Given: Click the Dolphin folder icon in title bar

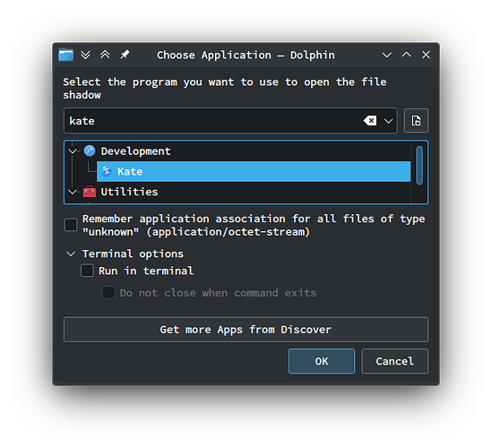Looking at the screenshot, I should (x=66, y=55).
